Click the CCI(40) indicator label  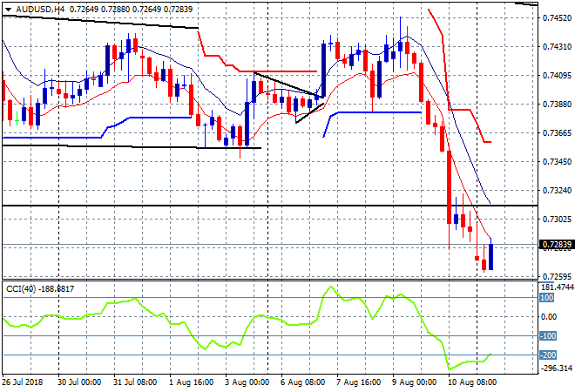21,289
